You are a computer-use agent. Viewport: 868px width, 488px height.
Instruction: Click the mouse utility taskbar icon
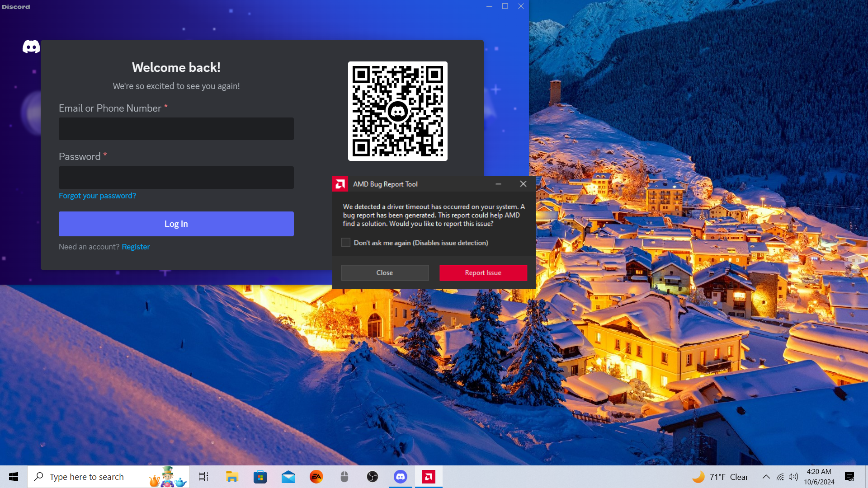coord(344,477)
